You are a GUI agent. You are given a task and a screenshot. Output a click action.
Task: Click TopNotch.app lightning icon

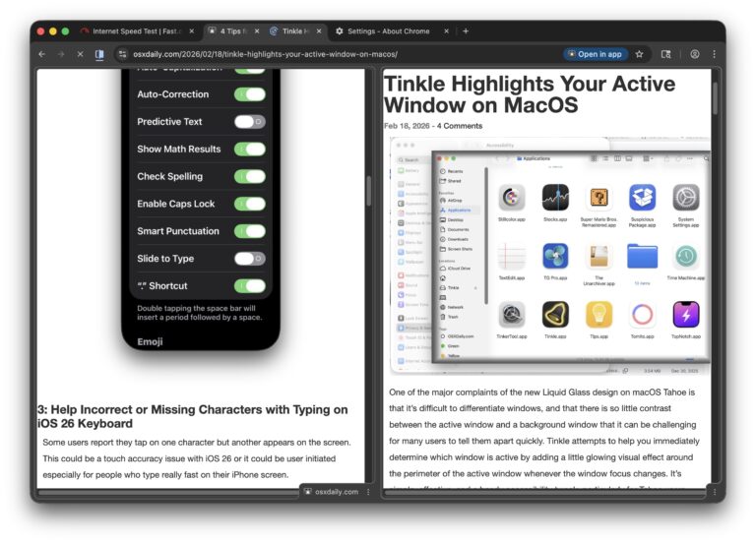click(x=686, y=315)
